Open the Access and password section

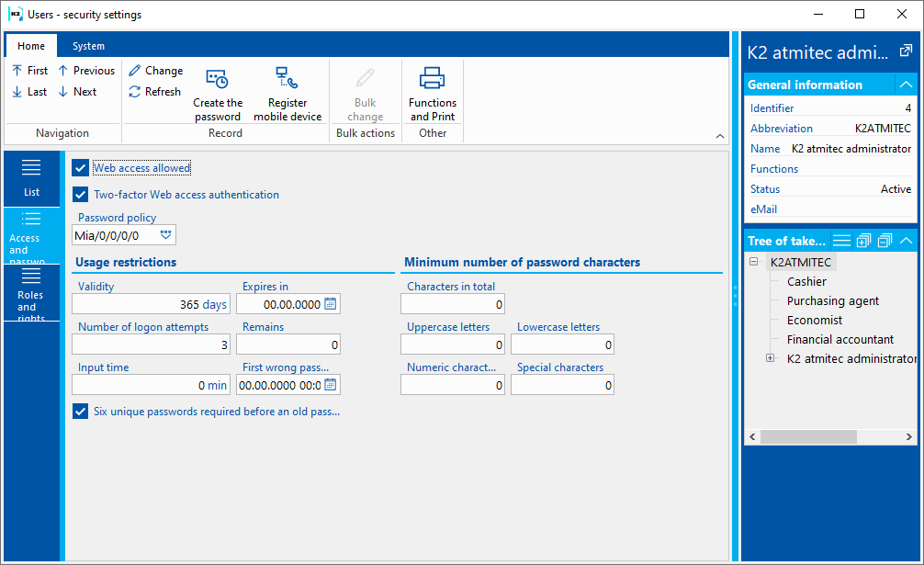(31, 236)
